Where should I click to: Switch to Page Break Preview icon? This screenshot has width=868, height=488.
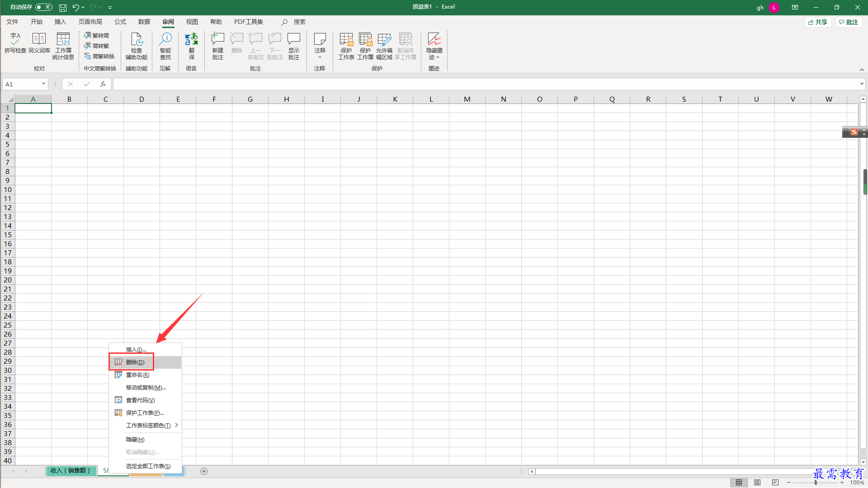[775, 483]
